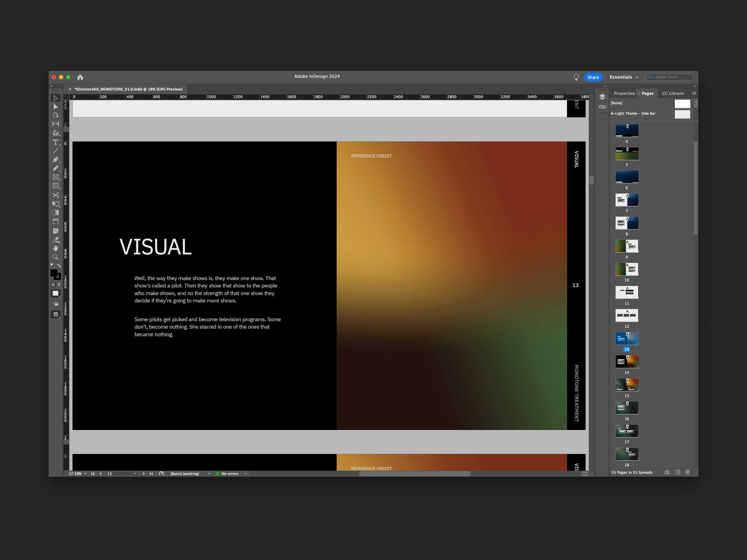The height and width of the screenshot is (560, 747).
Task: Create a new page with plus icon
Action: pyautogui.click(x=678, y=472)
